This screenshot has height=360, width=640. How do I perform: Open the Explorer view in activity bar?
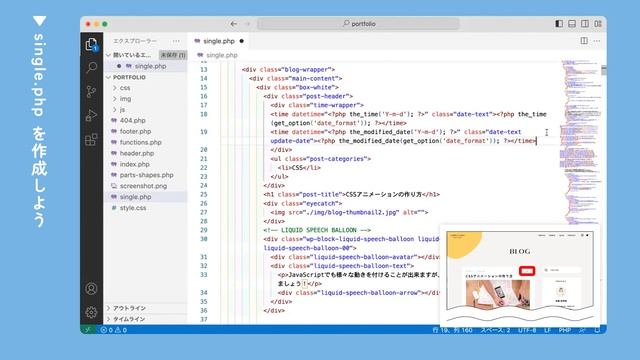(91, 44)
